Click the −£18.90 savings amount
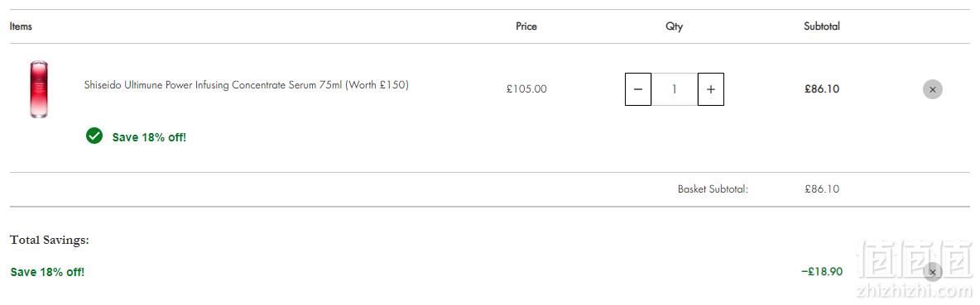This screenshot has height=305, width=980. (x=822, y=272)
